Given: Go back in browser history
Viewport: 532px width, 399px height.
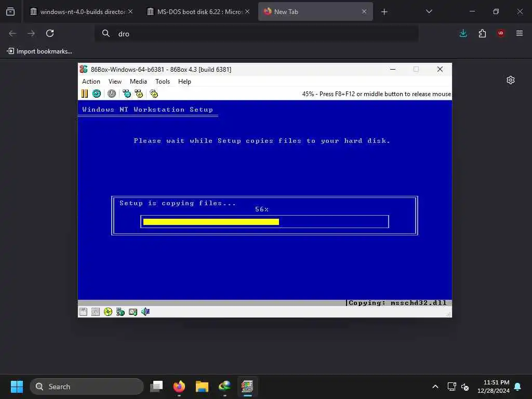Looking at the screenshot, I should coord(12,33).
